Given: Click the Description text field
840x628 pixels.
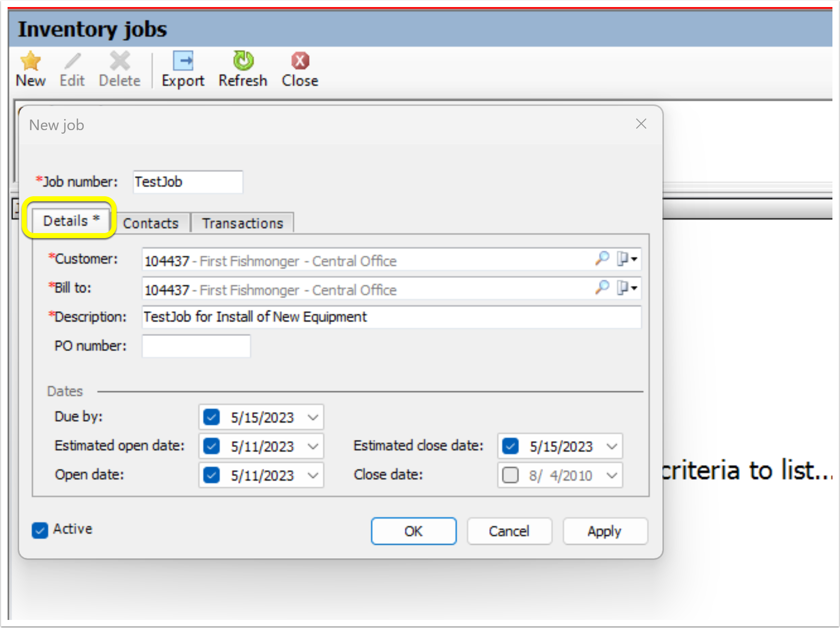Looking at the screenshot, I should coord(391,317).
